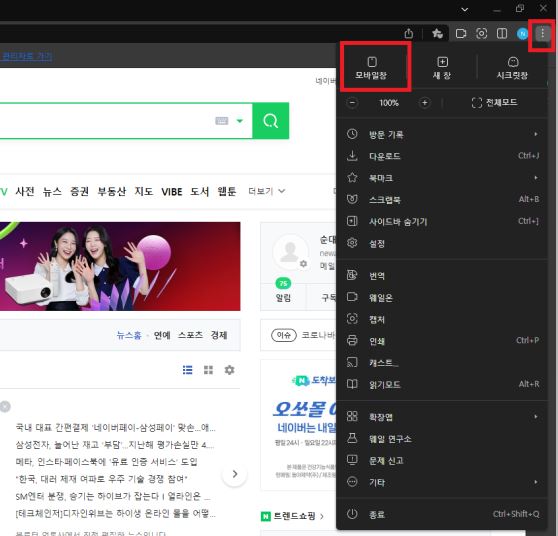Choose 웨일온 menu item
This screenshot has height=536, width=558.
click(x=442, y=297)
